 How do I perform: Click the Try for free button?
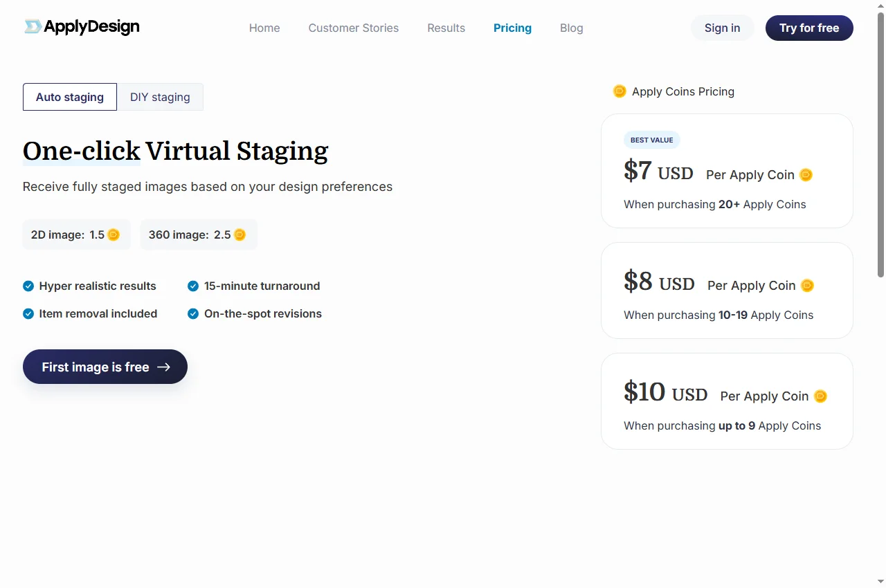tap(809, 28)
